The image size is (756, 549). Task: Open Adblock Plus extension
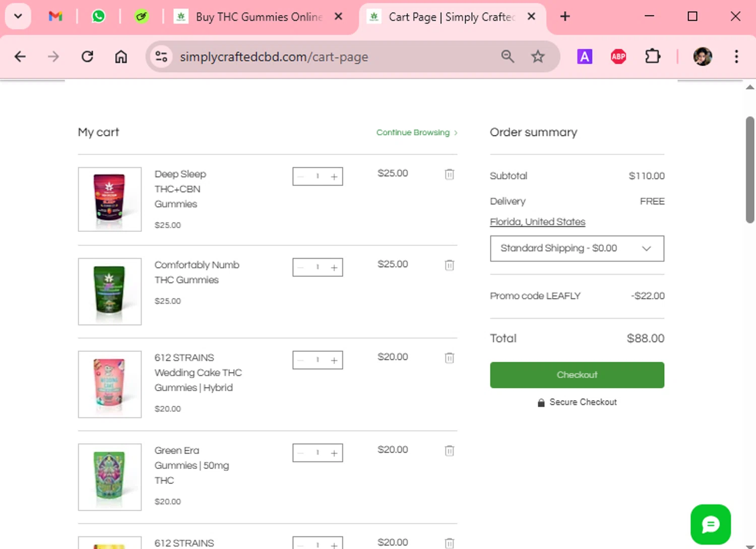click(x=618, y=56)
